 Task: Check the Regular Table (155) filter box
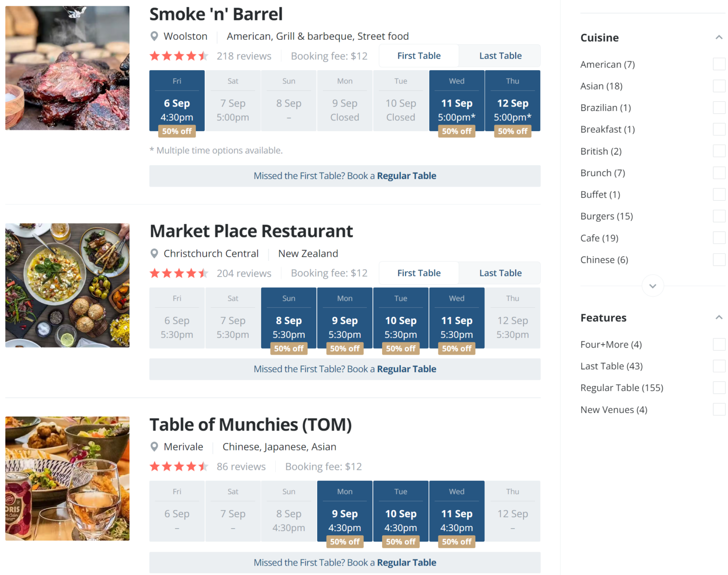coord(719,387)
